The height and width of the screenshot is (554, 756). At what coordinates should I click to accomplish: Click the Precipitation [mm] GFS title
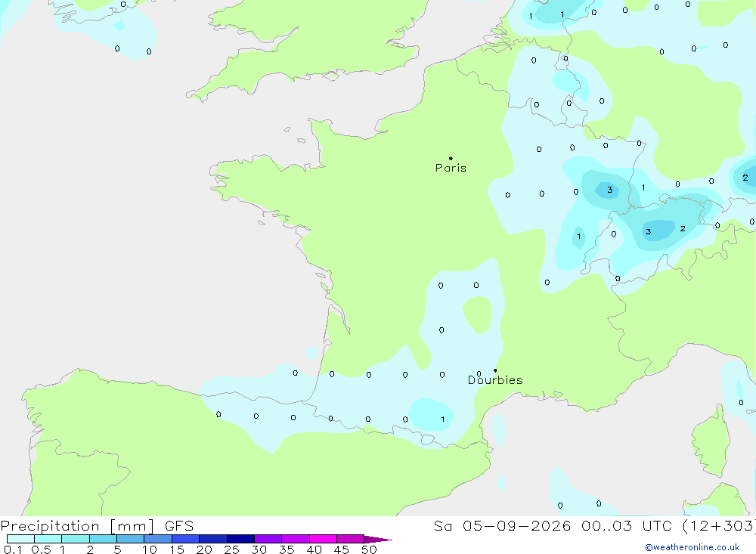97,526
